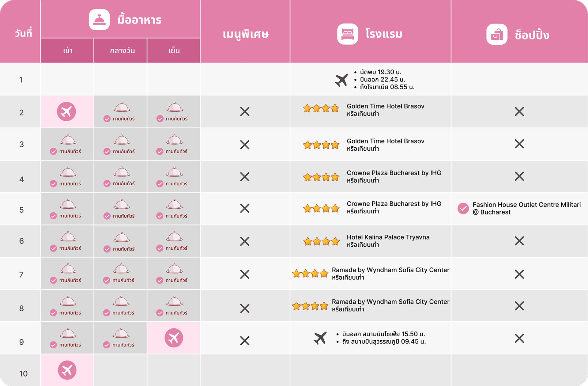Click the day 6 shopping X mark

tap(519, 241)
